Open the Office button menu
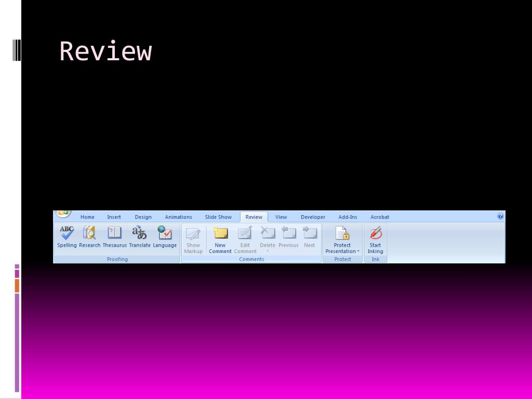This screenshot has height=399, width=532. click(x=62, y=214)
